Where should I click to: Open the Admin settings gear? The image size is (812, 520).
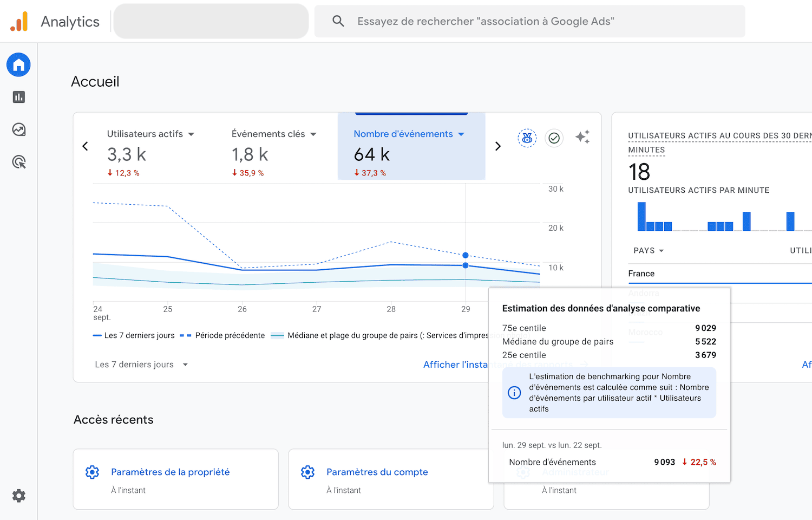[19, 496]
